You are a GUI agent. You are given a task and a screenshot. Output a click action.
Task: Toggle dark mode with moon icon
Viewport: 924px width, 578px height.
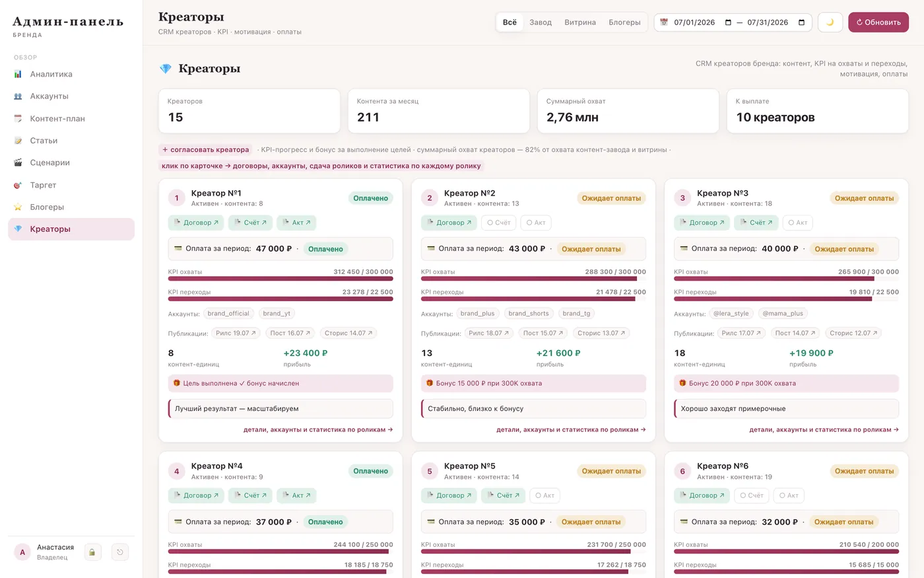click(830, 22)
